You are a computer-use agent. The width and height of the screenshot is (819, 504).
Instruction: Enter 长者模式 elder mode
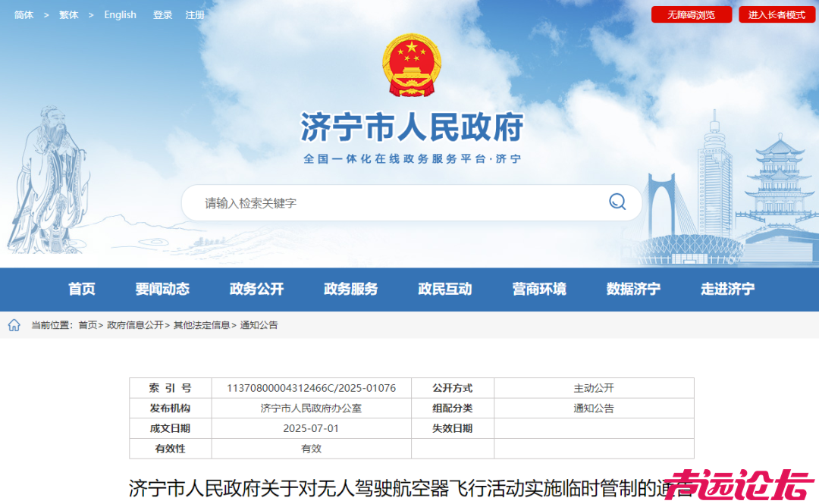[775, 14]
